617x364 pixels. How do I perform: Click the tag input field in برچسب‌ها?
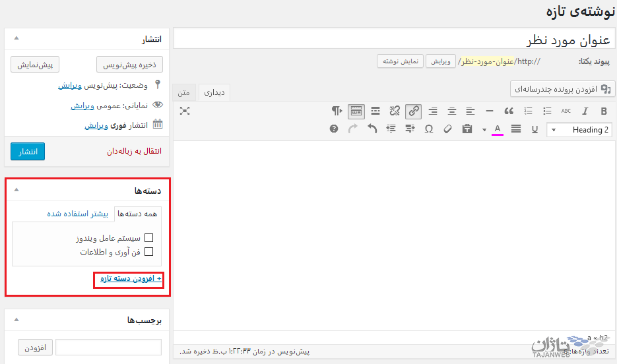coord(109,347)
